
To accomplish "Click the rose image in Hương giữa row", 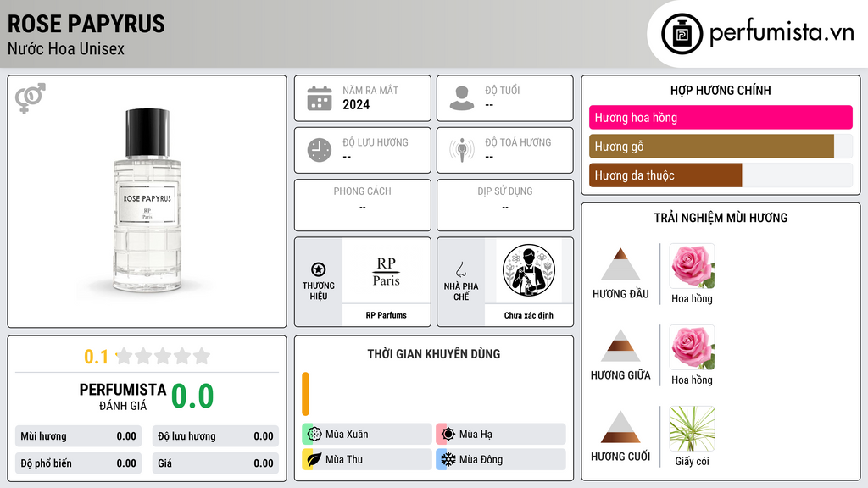I will 692,347.
